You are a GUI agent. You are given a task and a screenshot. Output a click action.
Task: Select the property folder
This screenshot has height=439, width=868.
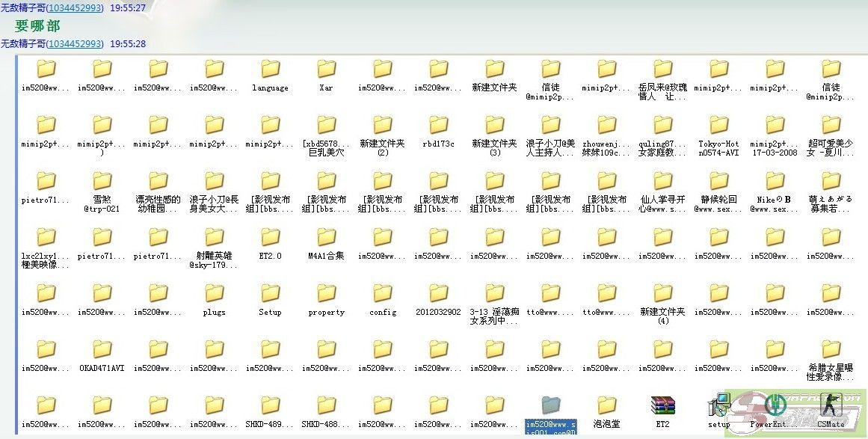coord(326,294)
